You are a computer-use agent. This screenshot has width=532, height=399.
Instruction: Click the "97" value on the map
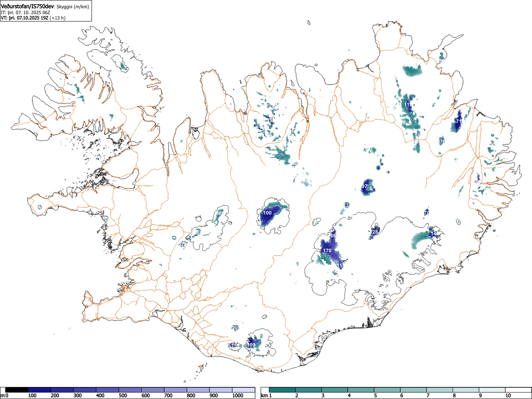pos(365,187)
